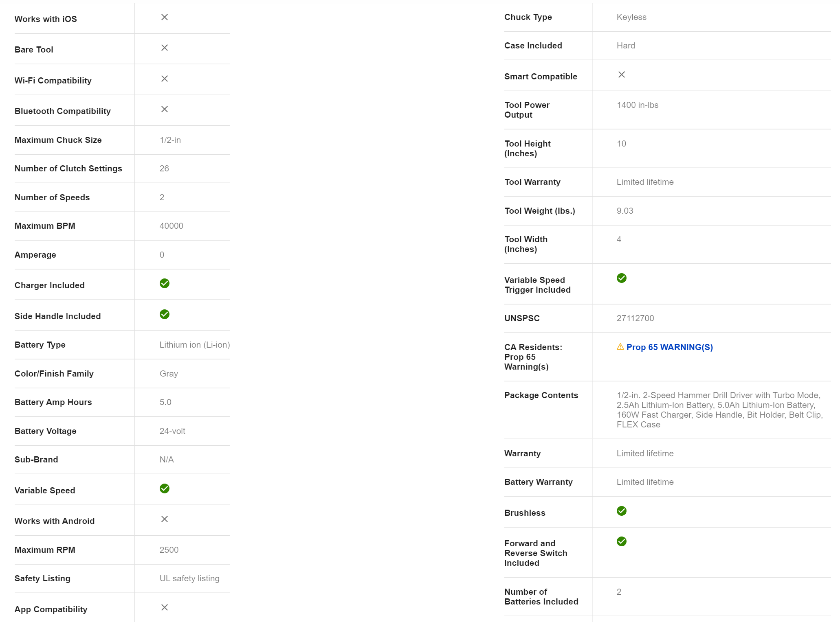Click the X icon for App Compatibility

point(165,607)
